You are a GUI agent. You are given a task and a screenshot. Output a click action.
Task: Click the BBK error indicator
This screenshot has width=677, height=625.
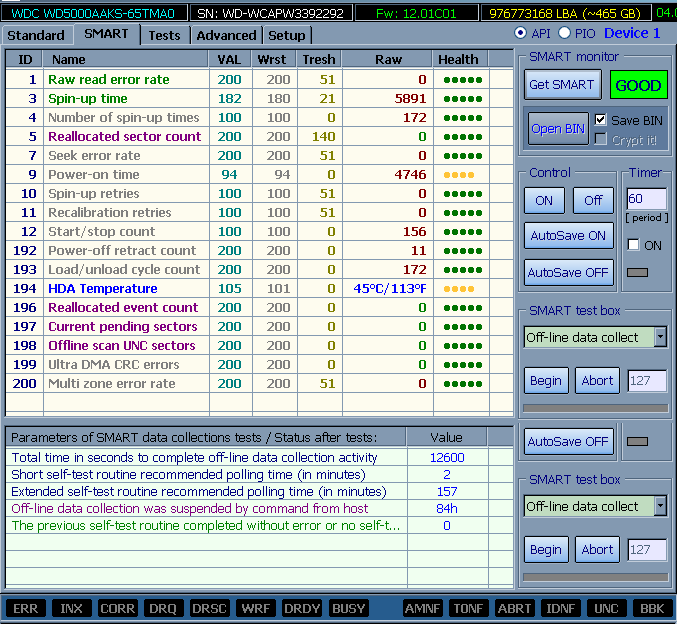(652, 609)
